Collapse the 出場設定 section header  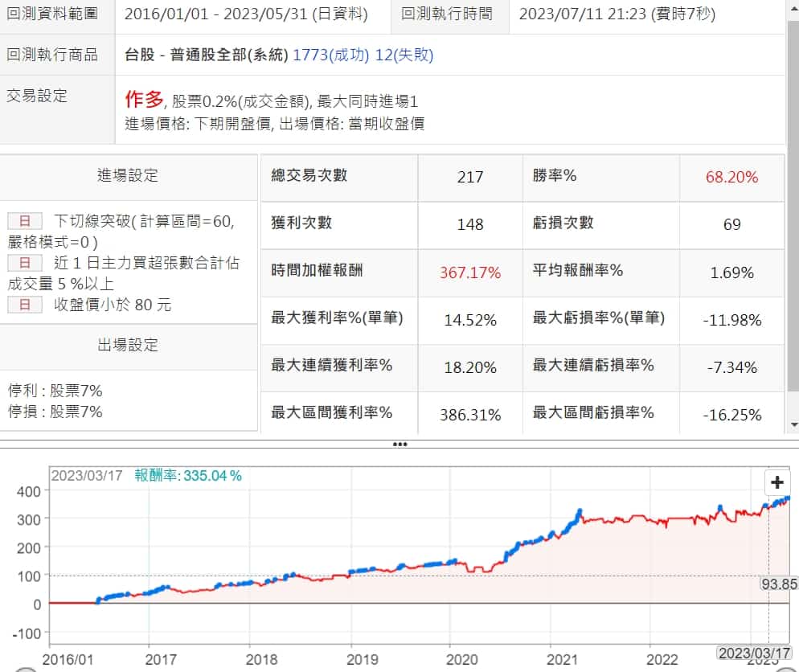(129, 345)
